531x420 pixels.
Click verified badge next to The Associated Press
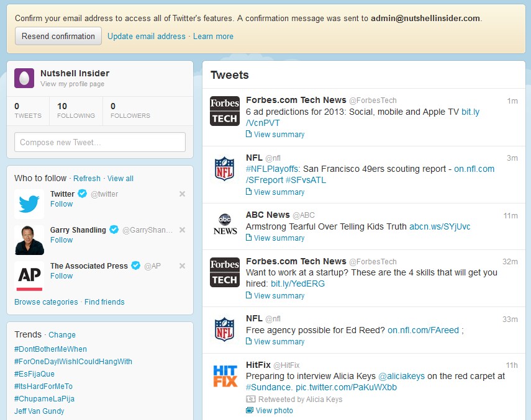136,266
